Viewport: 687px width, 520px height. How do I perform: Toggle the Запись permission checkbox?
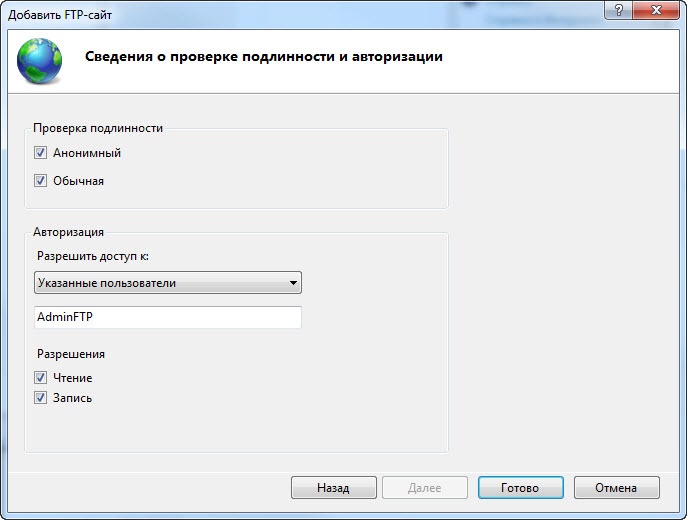41,397
